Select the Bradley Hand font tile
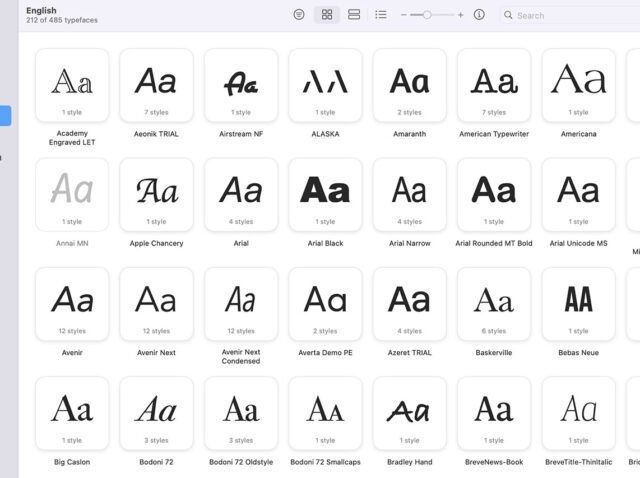 coord(410,412)
